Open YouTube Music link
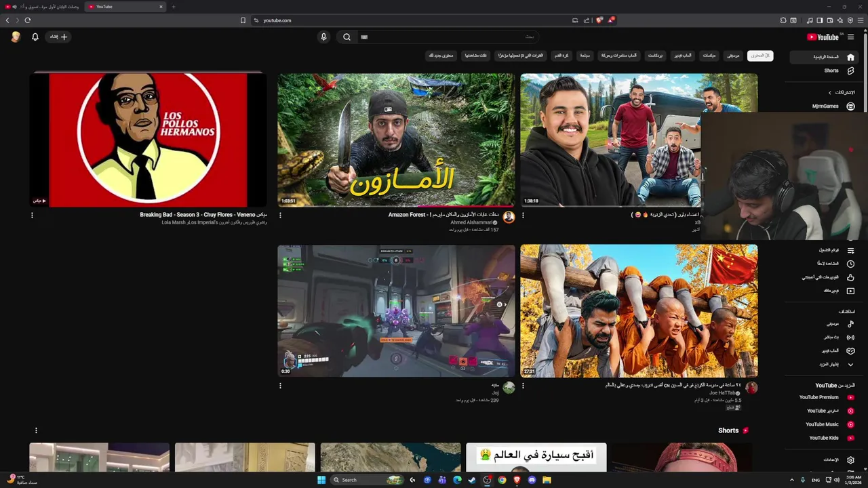The width and height of the screenshot is (868, 488). point(825,424)
